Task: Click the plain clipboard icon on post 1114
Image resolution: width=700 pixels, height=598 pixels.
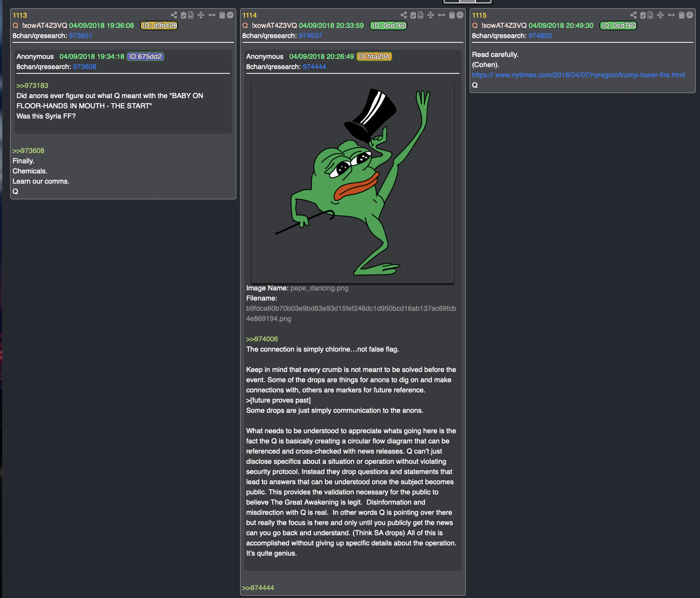Action: (452, 15)
